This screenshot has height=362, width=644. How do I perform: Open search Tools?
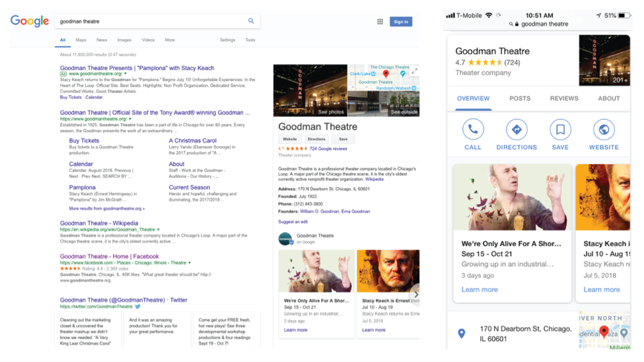250,40
